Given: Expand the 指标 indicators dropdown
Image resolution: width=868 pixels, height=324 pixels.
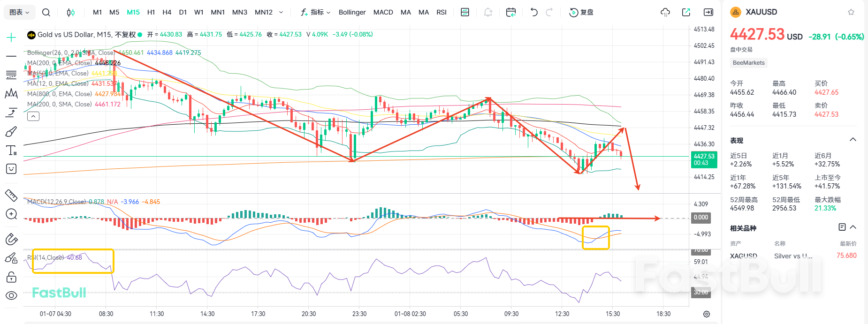Looking at the screenshot, I should tap(316, 12).
